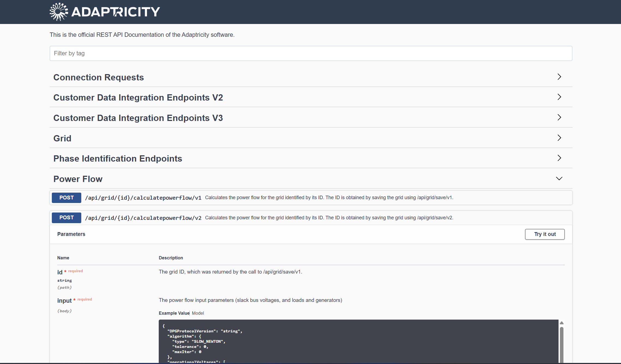Open Phase Identification Endpoints heading

[x=118, y=159]
